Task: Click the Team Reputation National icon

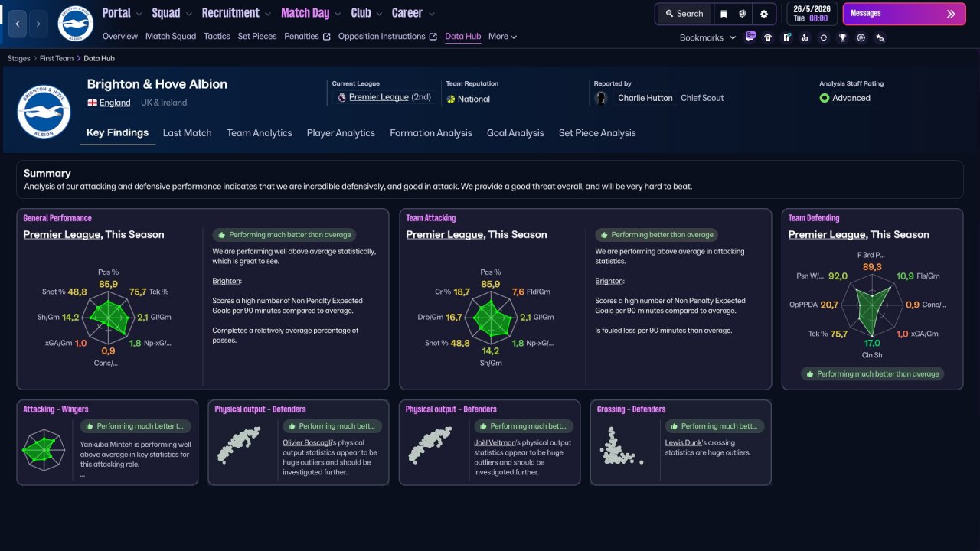Action: click(x=451, y=99)
